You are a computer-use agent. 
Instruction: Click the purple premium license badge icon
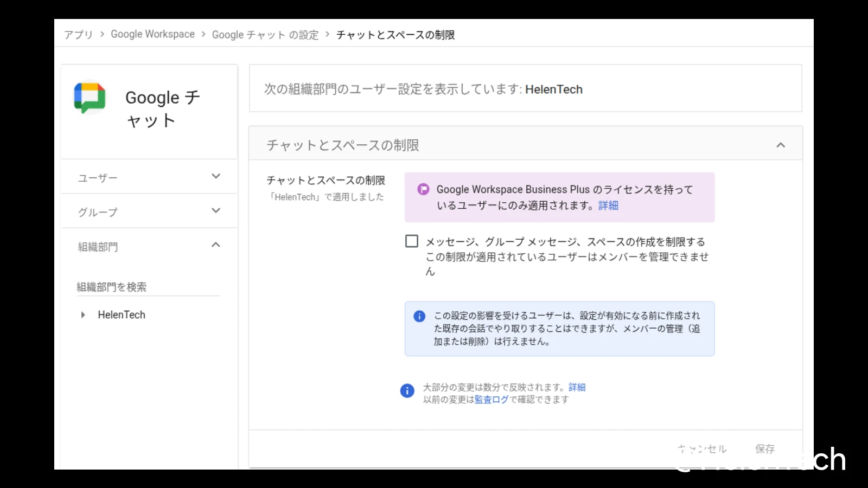point(423,189)
